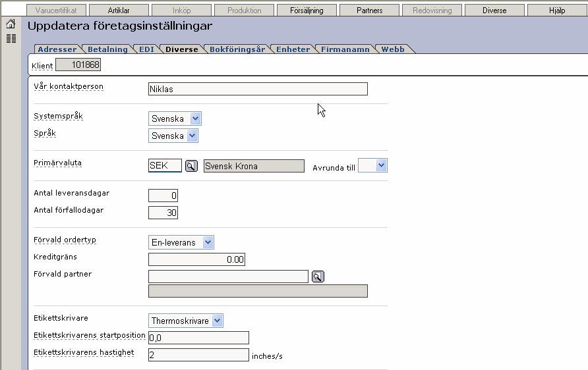This screenshot has width=588, height=370.
Task: Click the Antal förfallodagar label
Action: 69,211
